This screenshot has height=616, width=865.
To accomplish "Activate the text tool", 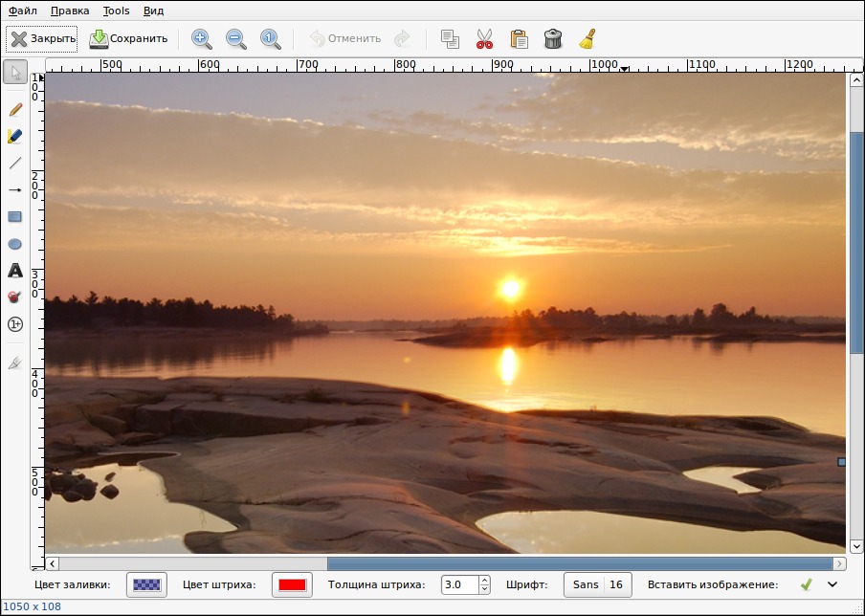I will click(x=15, y=271).
